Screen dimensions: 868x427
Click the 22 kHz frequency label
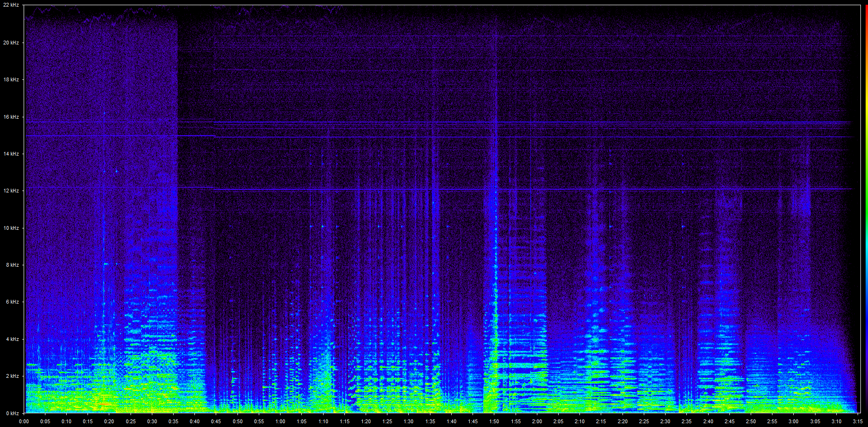coord(11,5)
